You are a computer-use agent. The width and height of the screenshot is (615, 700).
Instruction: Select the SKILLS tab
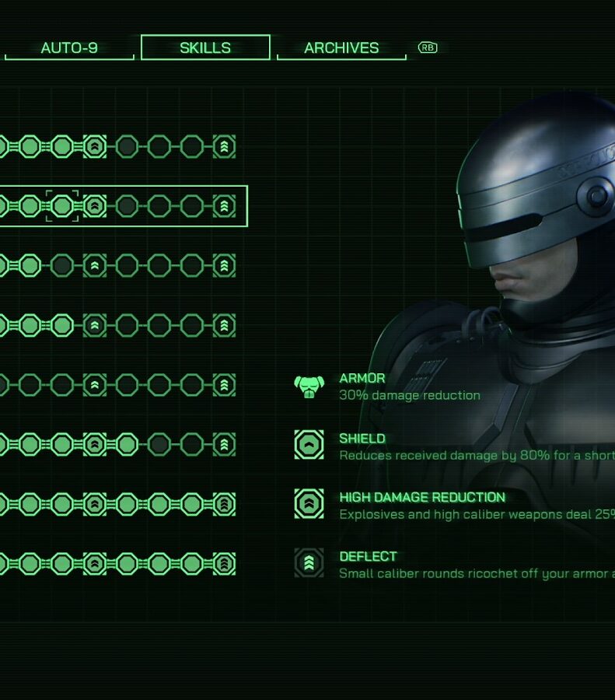(205, 47)
